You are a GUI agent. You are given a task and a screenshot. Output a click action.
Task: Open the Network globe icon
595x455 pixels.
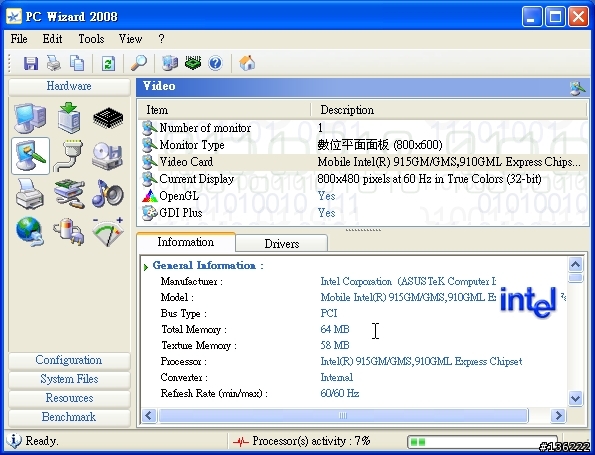click(30, 231)
